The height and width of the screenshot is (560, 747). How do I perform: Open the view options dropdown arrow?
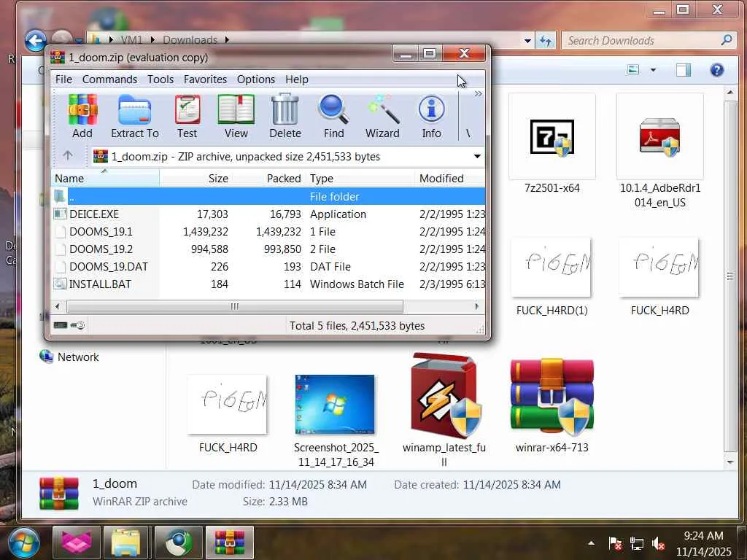pos(653,70)
